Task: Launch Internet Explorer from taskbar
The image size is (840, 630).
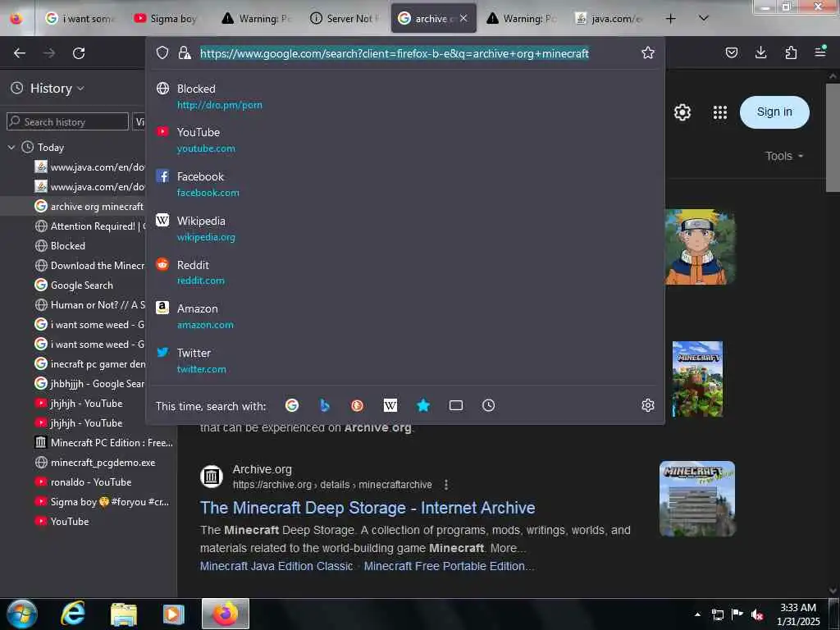Action: pos(73,614)
